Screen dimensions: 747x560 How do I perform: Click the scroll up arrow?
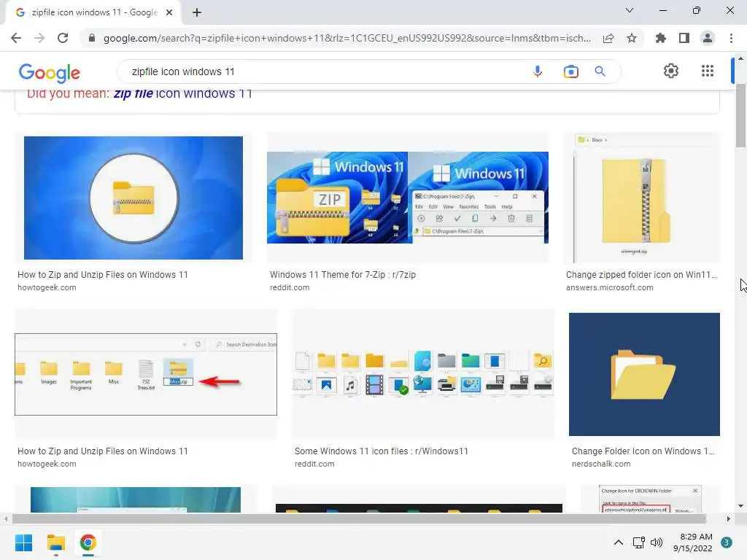[x=741, y=58]
